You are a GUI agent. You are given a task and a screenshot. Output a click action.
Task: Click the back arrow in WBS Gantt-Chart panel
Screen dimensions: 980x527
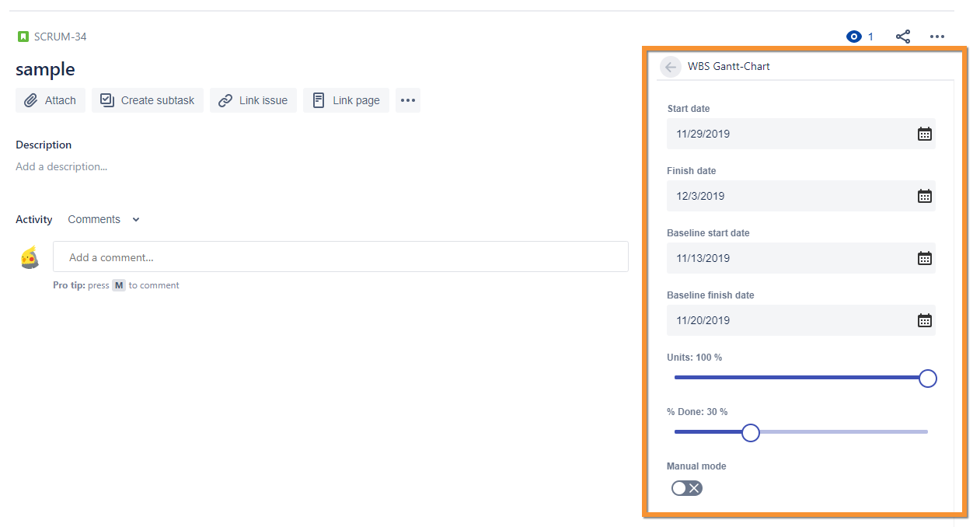671,67
